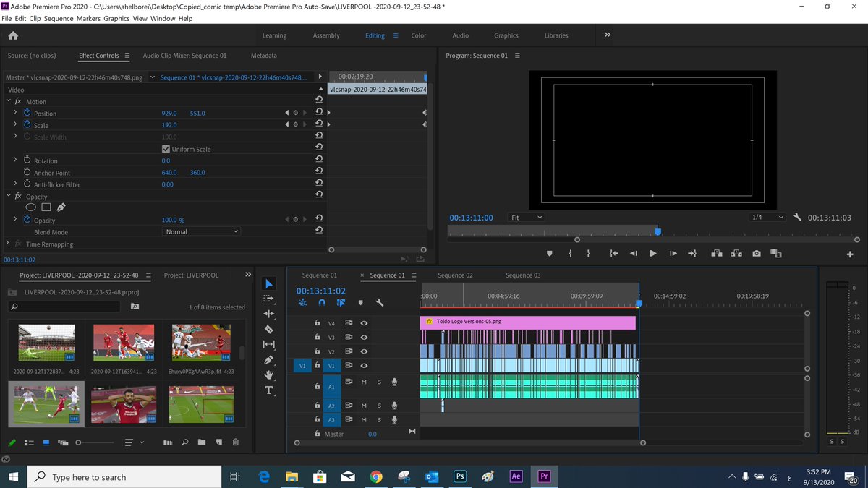The image size is (868, 488).
Task: Select the Type tool
Action: tap(269, 390)
